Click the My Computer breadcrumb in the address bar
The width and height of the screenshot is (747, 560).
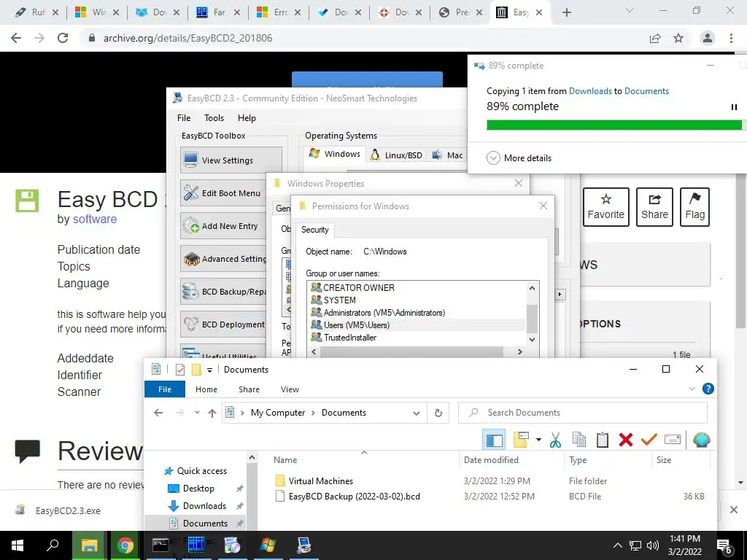point(278,413)
